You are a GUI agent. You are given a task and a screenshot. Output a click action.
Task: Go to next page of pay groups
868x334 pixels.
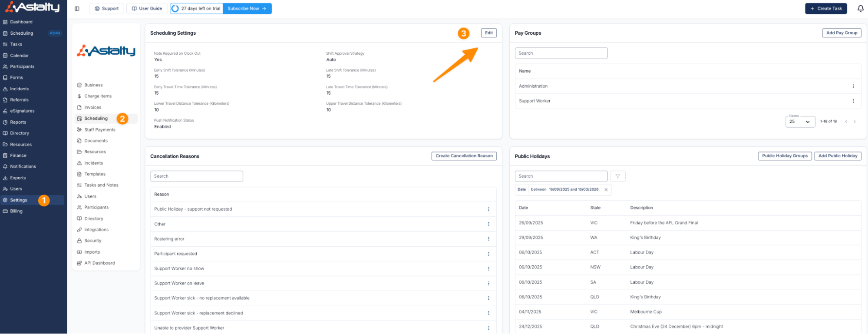855,122
